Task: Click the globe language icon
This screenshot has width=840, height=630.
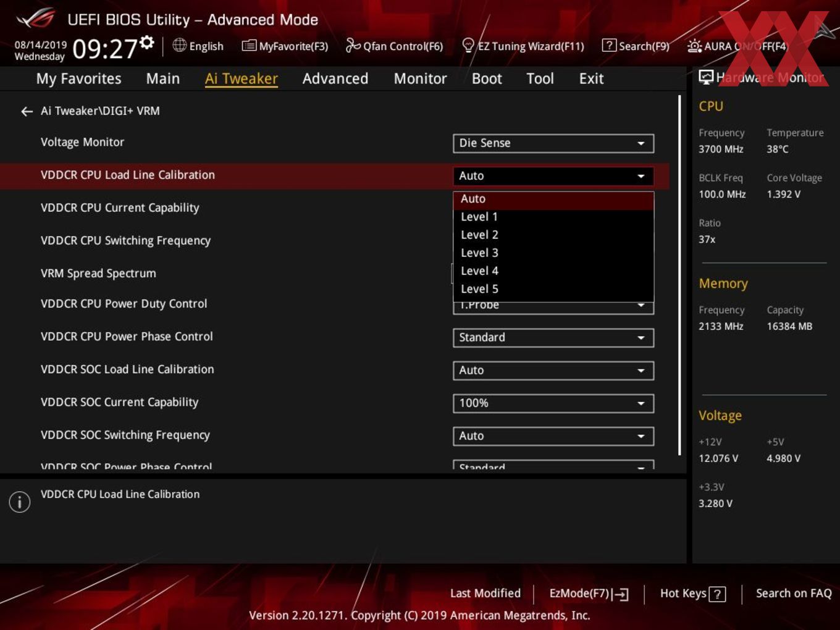Action: tap(179, 45)
